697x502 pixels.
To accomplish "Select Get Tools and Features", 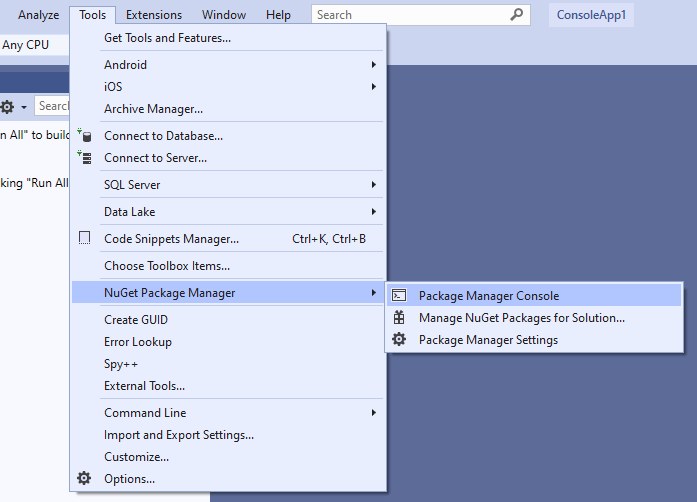I will pyautogui.click(x=228, y=38).
